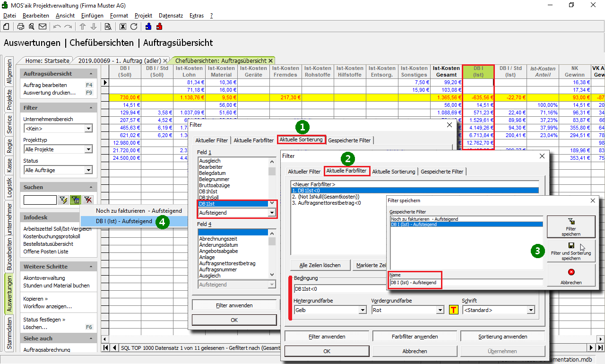Click the red puzzle piece icon
This screenshot has width=605, height=364.
(159, 26)
